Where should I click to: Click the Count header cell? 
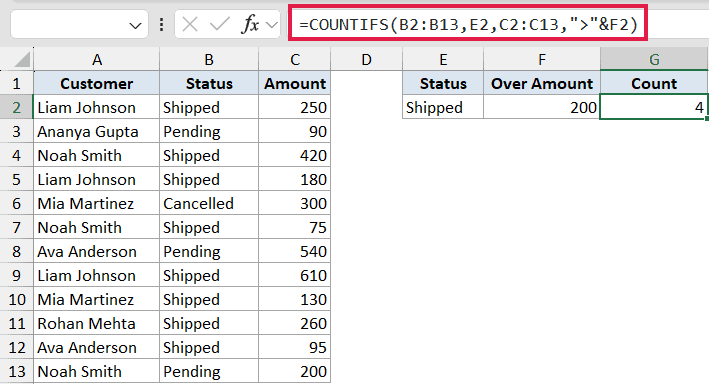654,83
